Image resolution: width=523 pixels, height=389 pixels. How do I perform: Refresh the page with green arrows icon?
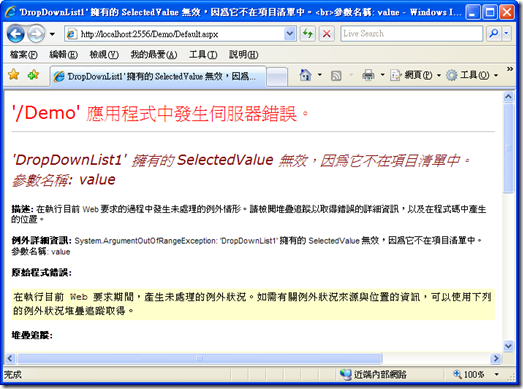(x=307, y=34)
